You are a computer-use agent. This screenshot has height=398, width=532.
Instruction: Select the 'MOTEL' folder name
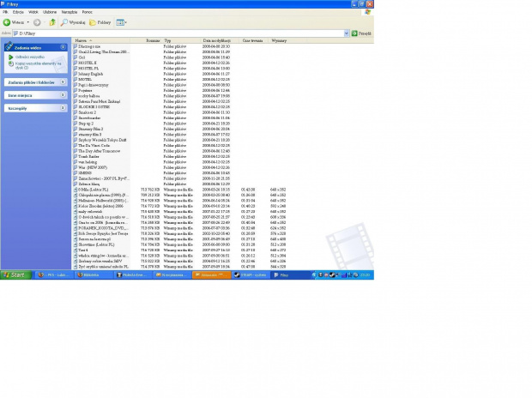[85, 80]
